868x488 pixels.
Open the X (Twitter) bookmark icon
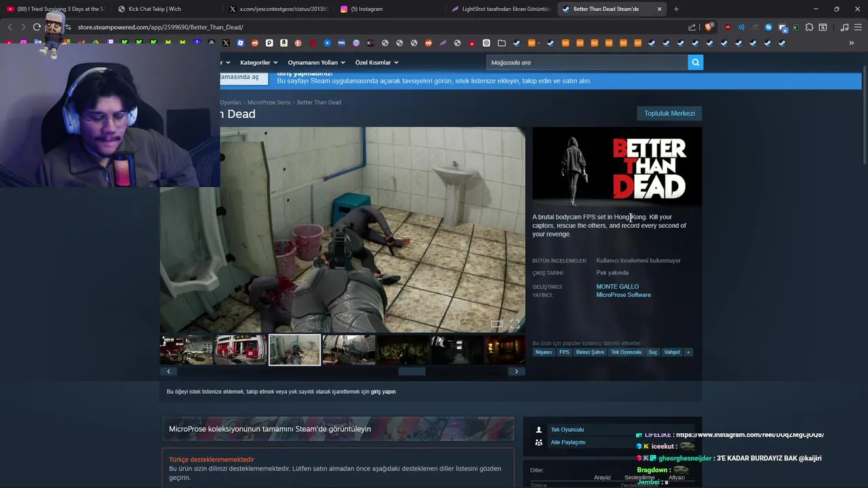coord(226,43)
